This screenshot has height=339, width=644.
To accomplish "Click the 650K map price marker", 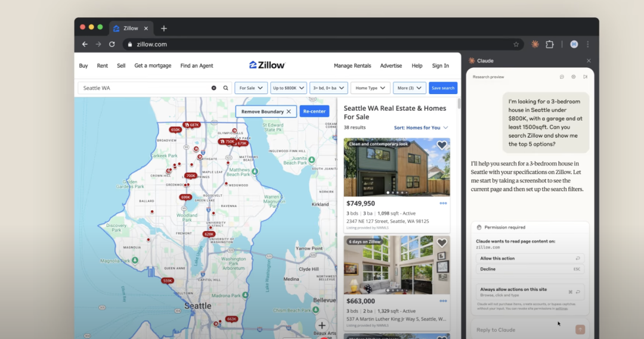I will point(175,130).
